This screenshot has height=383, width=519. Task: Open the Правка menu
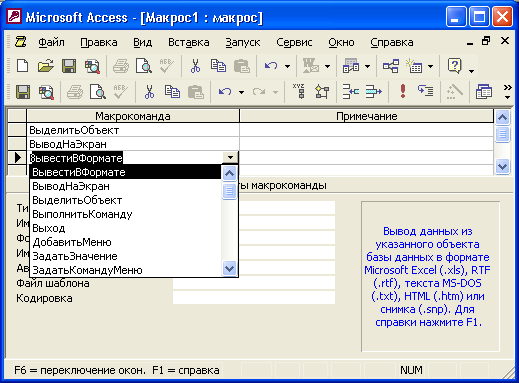[99, 42]
